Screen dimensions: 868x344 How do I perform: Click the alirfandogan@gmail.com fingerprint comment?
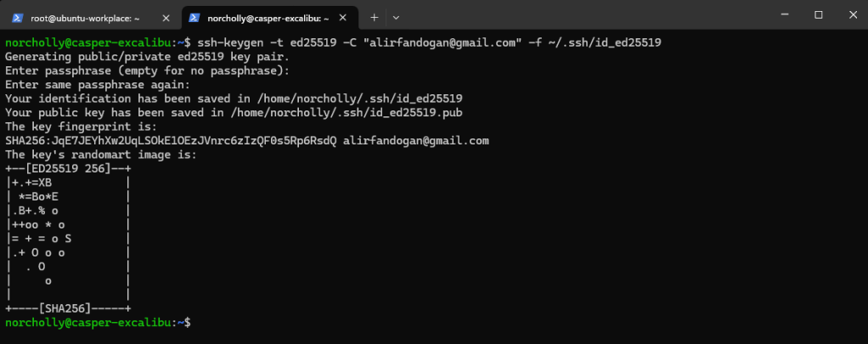(416, 140)
